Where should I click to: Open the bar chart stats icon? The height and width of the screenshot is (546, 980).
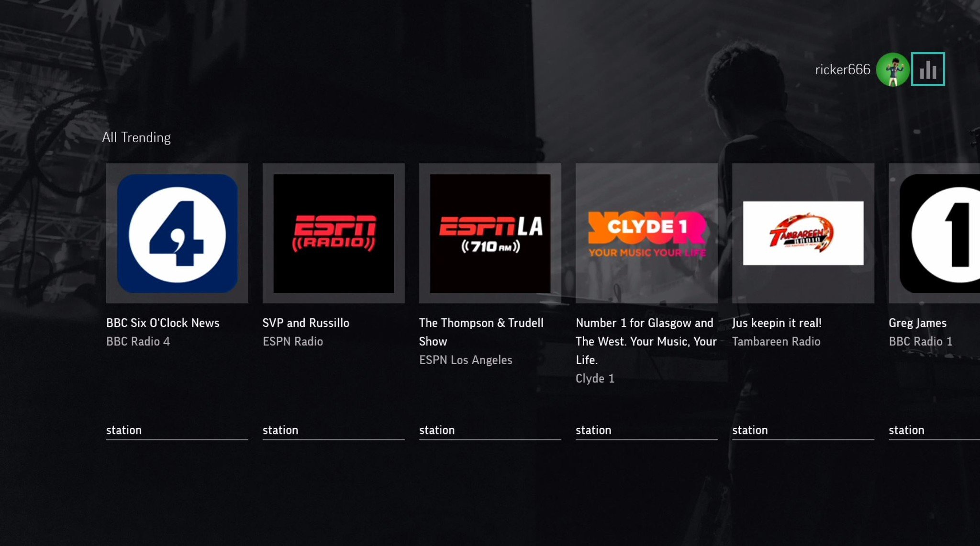pos(928,68)
